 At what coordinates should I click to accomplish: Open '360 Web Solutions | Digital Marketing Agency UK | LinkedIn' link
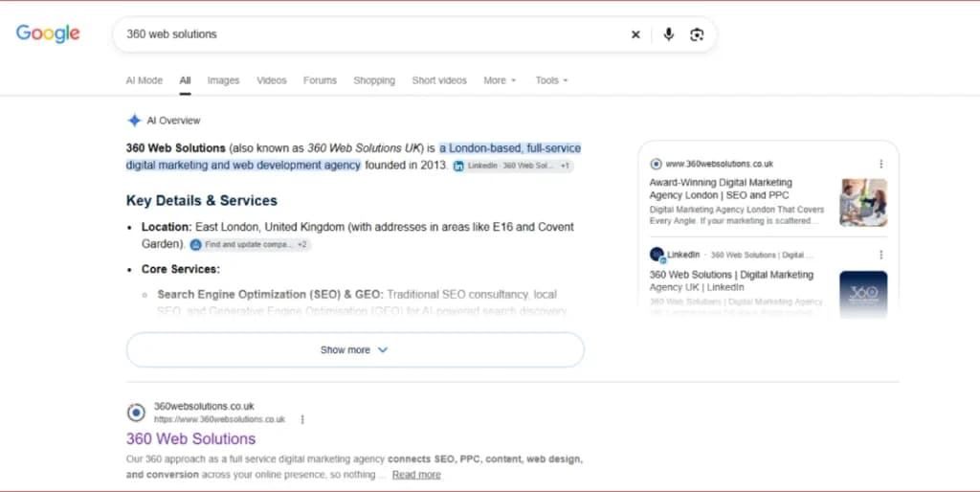(x=731, y=280)
